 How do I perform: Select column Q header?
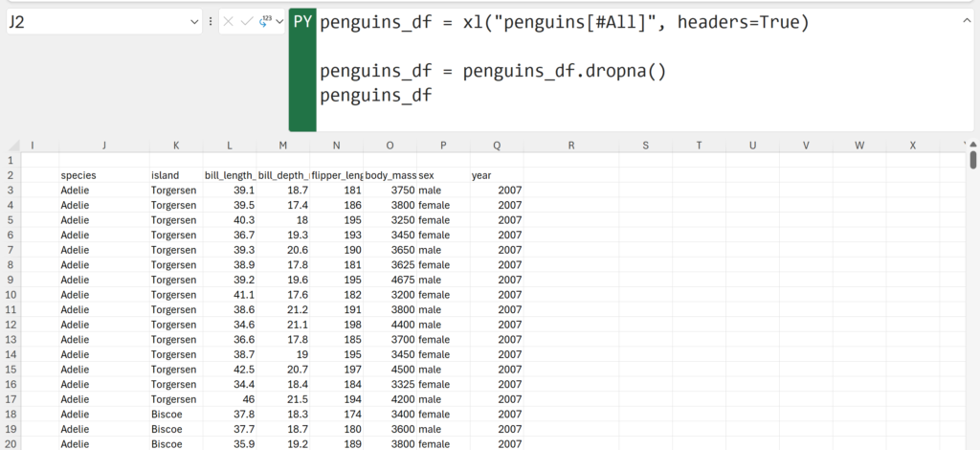point(496,146)
